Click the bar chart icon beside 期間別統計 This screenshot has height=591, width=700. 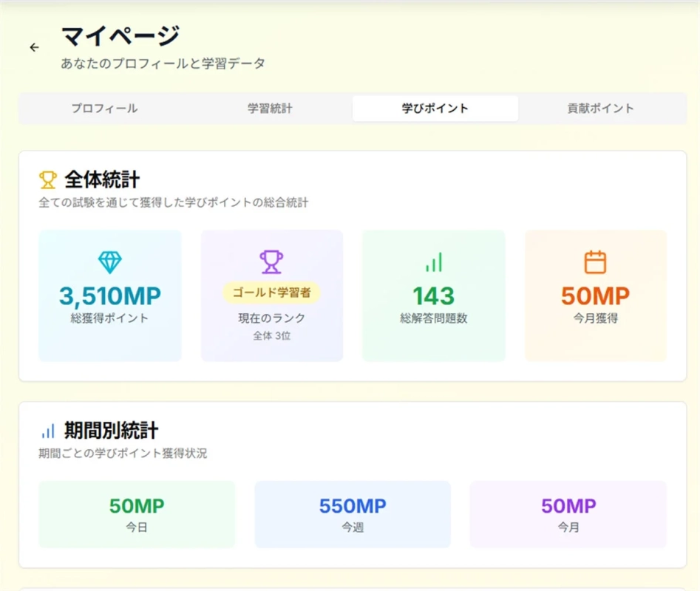point(47,429)
